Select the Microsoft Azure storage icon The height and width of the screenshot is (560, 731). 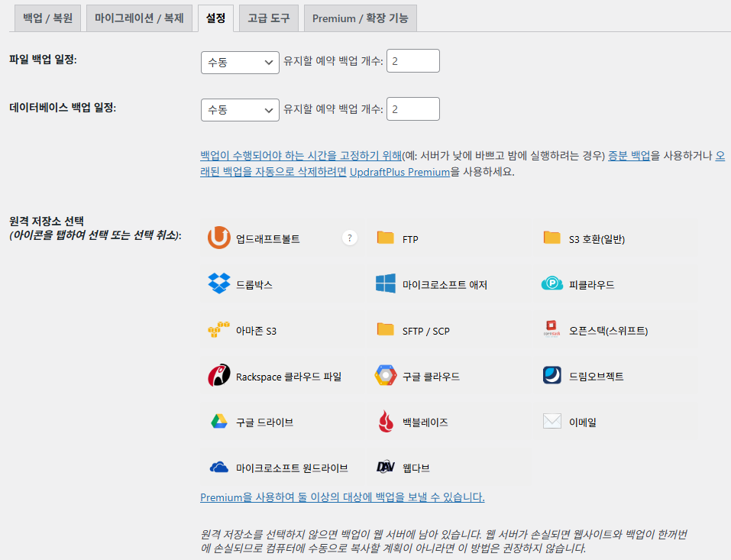point(383,283)
